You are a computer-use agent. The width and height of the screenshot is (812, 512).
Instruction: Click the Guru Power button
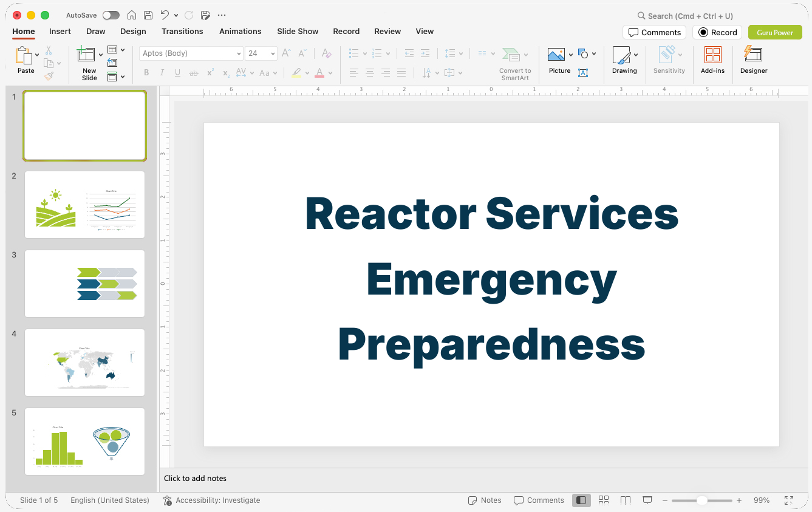pyautogui.click(x=775, y=32)
